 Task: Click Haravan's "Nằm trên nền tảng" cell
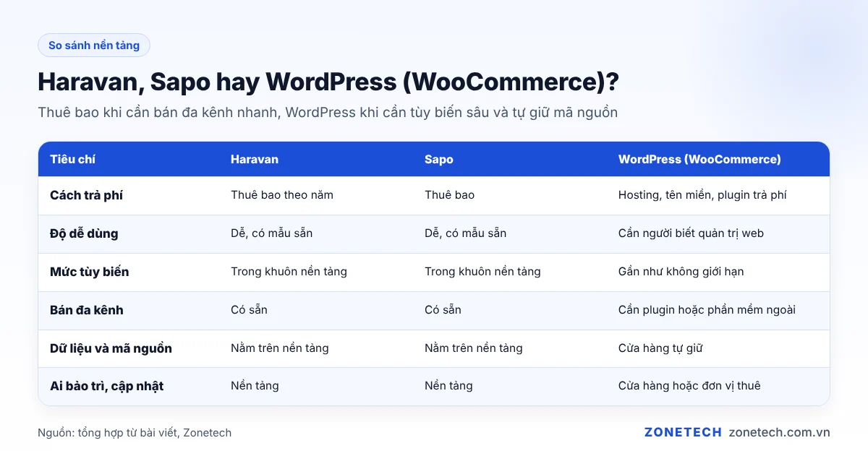click(280, 348)
